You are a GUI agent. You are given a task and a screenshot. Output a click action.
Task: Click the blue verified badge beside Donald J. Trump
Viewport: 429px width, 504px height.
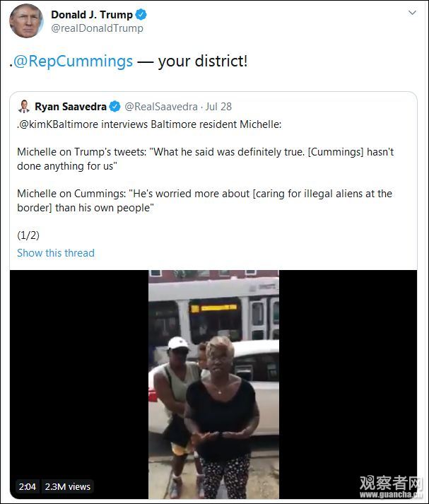click(x=141, y=14)
